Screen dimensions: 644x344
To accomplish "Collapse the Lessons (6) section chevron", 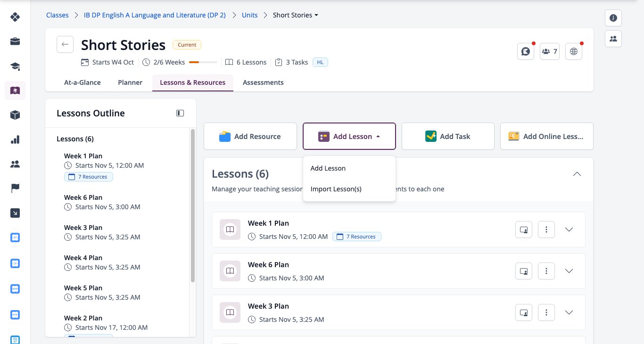I will [577, 174].
